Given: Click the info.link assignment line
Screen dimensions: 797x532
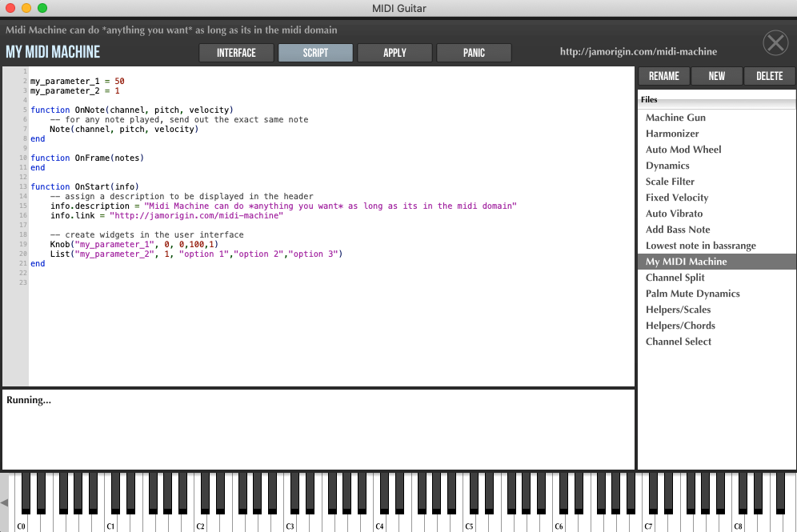Looking at the screenshot, I should coord(166,215).
